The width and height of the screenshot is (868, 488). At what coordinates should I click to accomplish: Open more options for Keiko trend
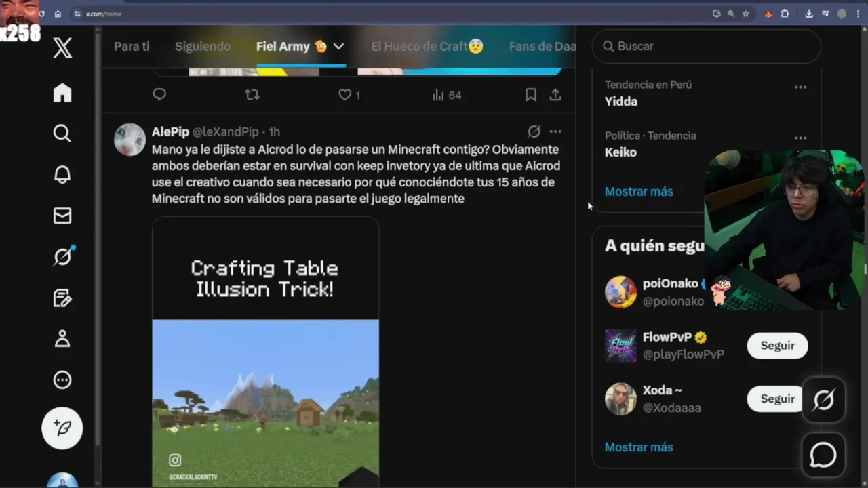tap(801, 138)
